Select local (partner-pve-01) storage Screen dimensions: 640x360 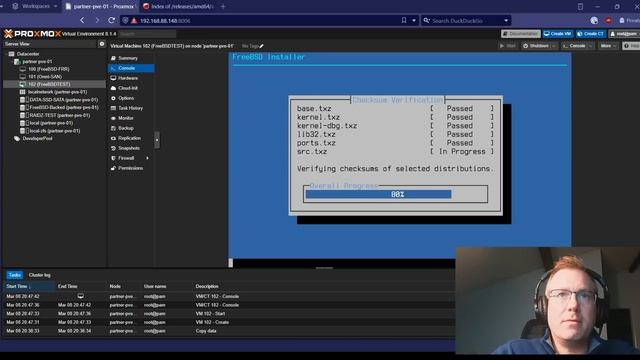coord(51,123)
